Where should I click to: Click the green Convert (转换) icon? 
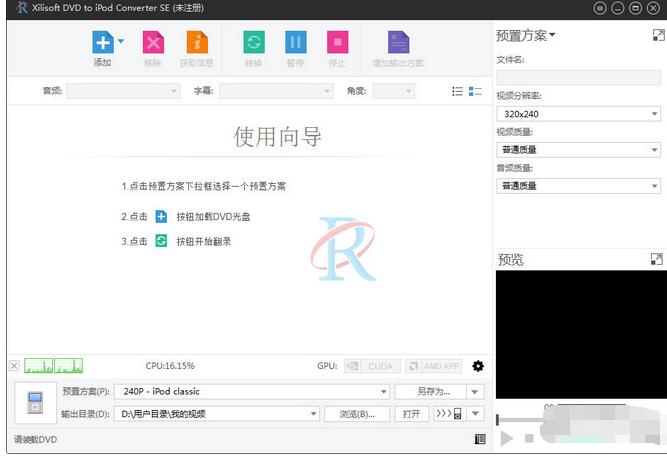point(254,42)
